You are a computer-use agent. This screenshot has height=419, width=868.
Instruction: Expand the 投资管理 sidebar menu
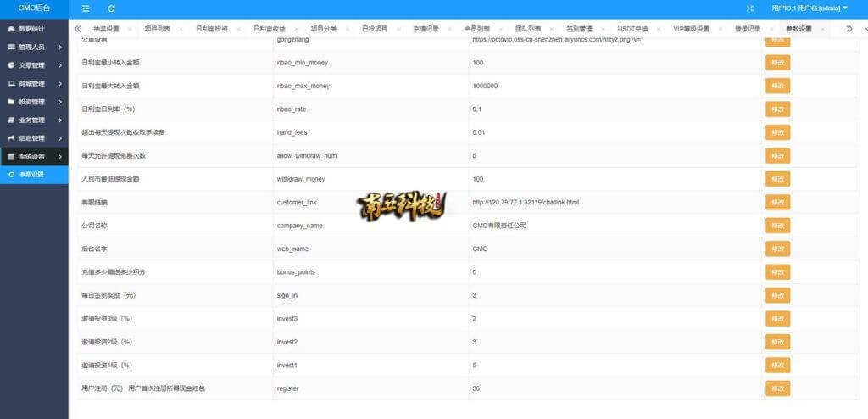34,102
